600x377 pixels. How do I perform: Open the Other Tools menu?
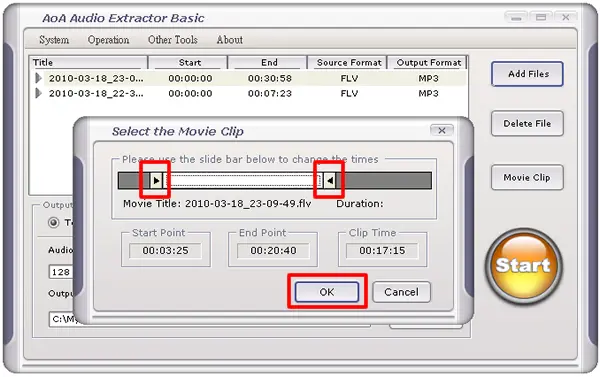click(x=173, y=40)
